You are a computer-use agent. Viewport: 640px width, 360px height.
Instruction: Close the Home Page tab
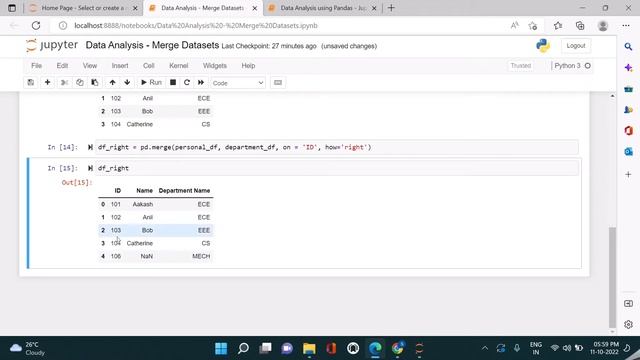coord(135,8)
